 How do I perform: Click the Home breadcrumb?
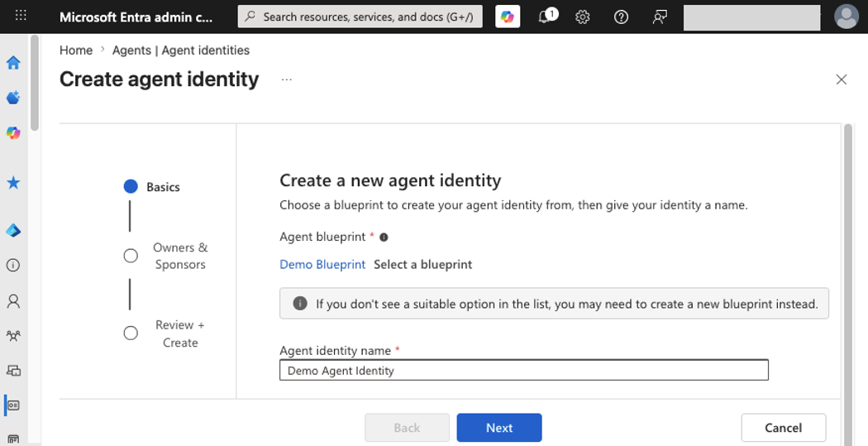(x=76, y=50)
